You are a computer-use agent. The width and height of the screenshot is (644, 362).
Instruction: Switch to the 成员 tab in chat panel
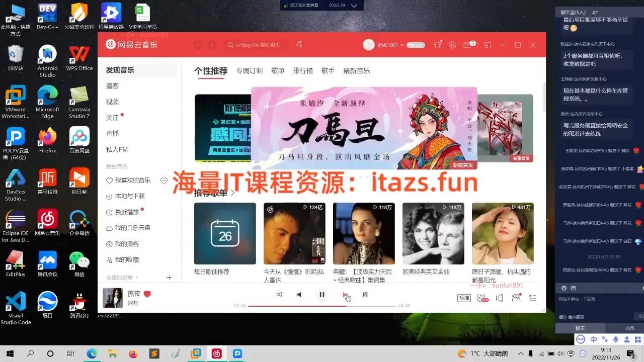629,328
